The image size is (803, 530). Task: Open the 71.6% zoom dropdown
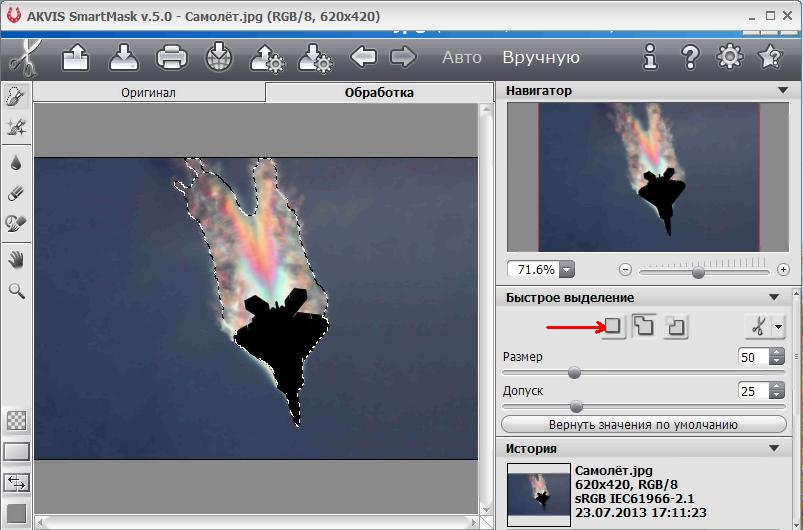click(567, 269)
